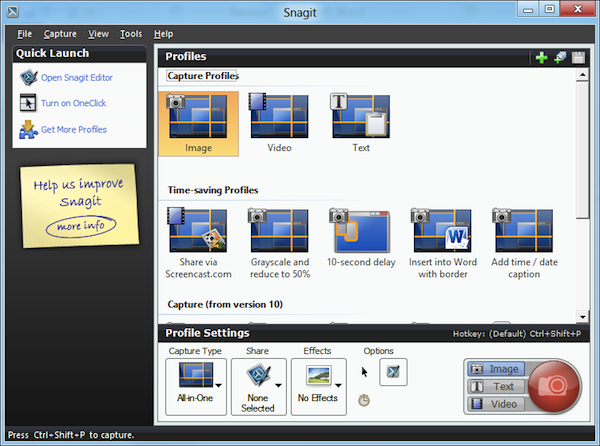Switch capture mode to Video
Viewport: 600px width, 446px height.
[496, 404]
